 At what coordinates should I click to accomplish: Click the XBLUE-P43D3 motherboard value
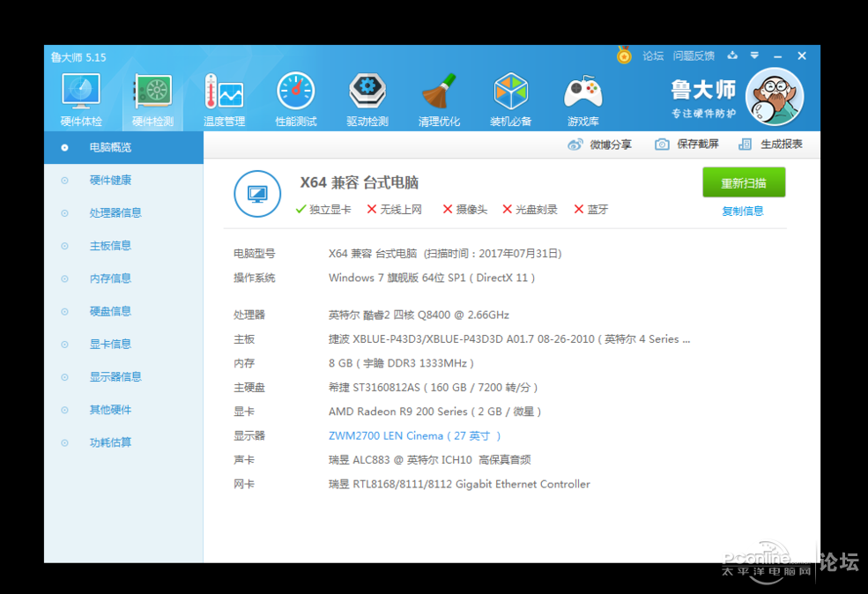pos(509,338)
